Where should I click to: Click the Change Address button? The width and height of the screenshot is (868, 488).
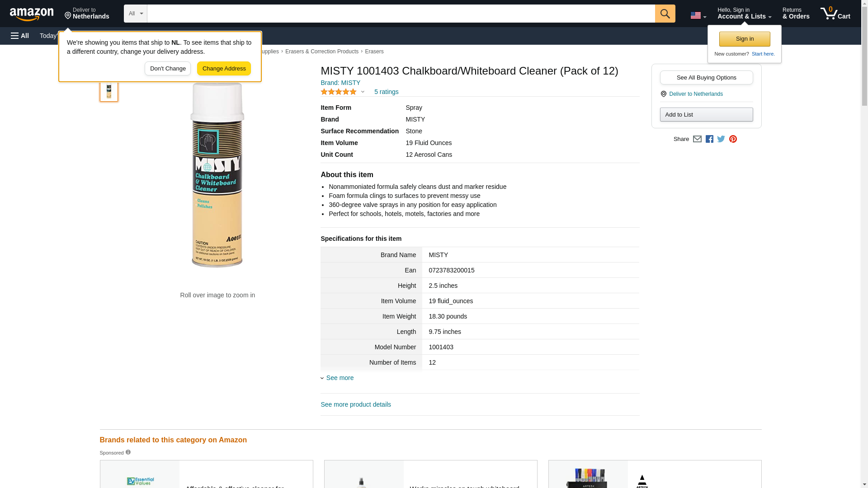click(224, 69)
